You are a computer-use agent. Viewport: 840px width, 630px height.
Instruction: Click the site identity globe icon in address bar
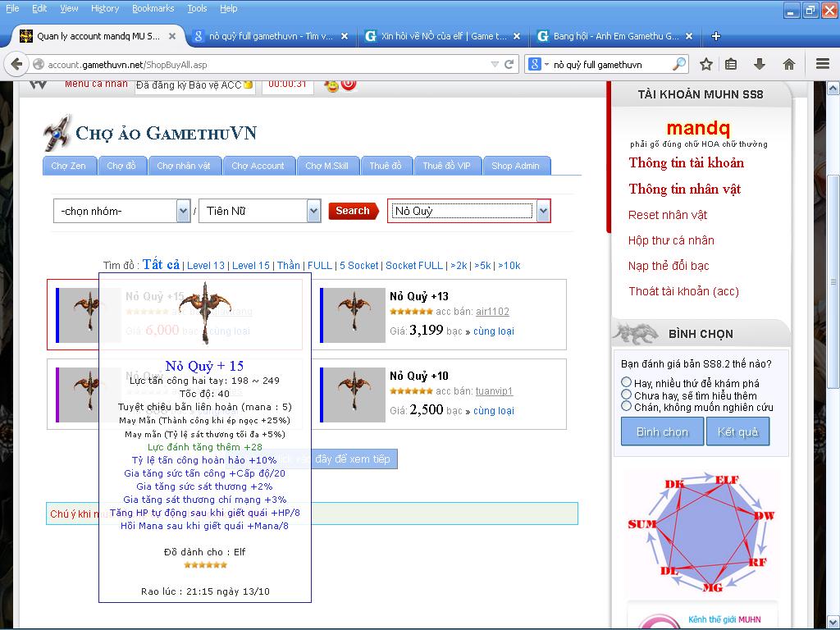[x=39, y=64]
